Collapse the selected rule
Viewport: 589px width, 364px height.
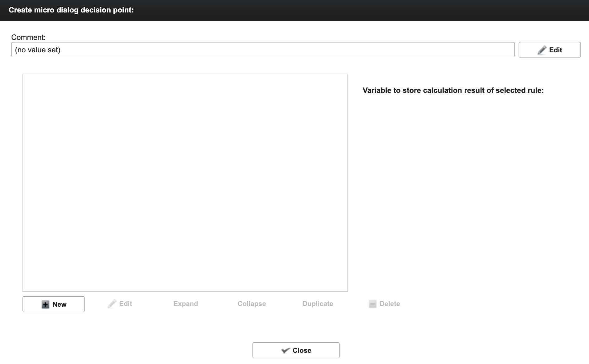tap(251, 304)
